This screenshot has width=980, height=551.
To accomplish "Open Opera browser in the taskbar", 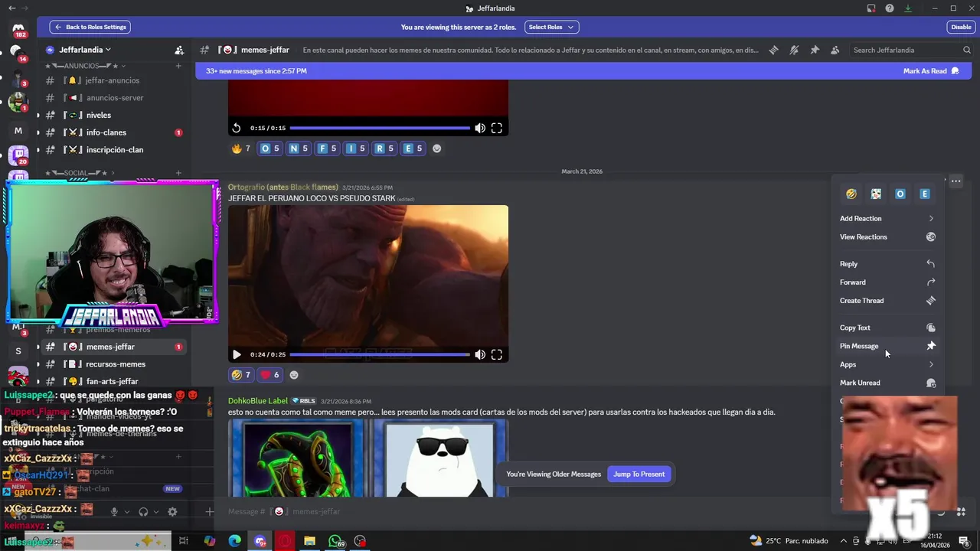I will pyautogui.click(x=285, y=541).
